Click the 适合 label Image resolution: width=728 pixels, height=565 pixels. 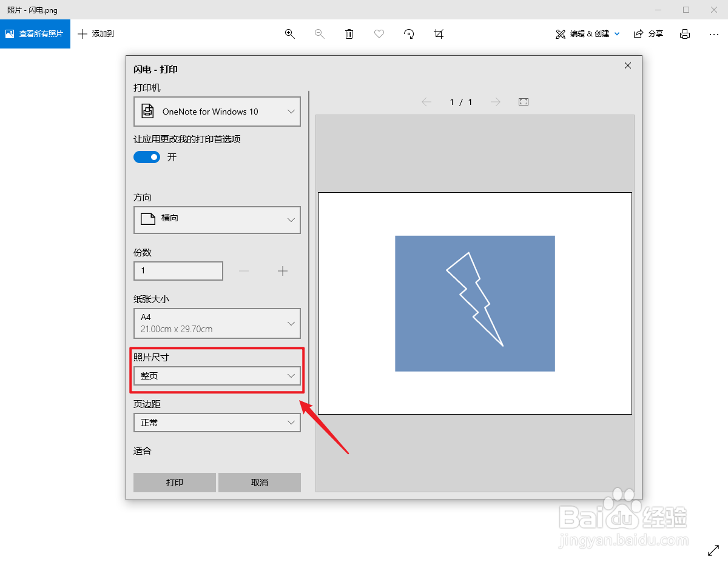[143, 450]
